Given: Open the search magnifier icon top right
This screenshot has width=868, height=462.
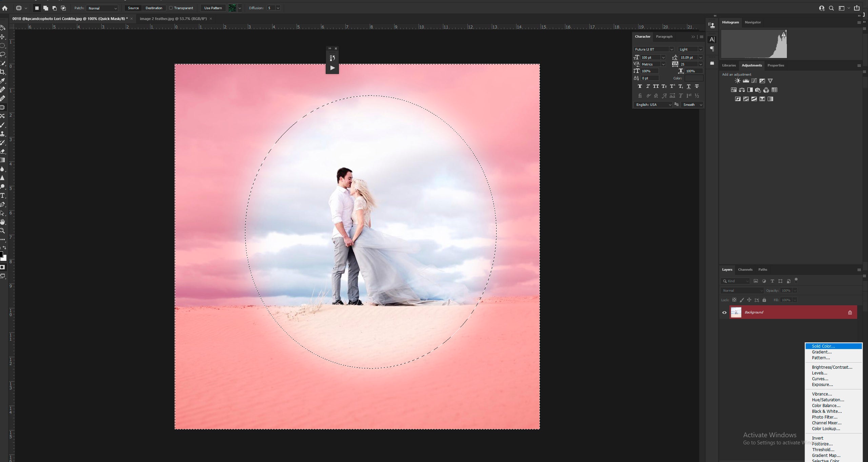Looking at the screenshot, I should 831,8.
